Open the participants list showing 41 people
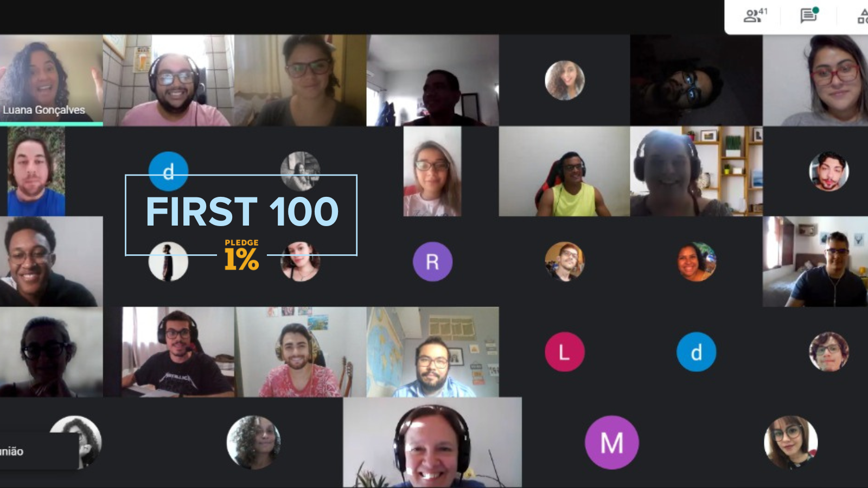Image resolution: width=868 pixels, height=488 pixels. (755, 15)
